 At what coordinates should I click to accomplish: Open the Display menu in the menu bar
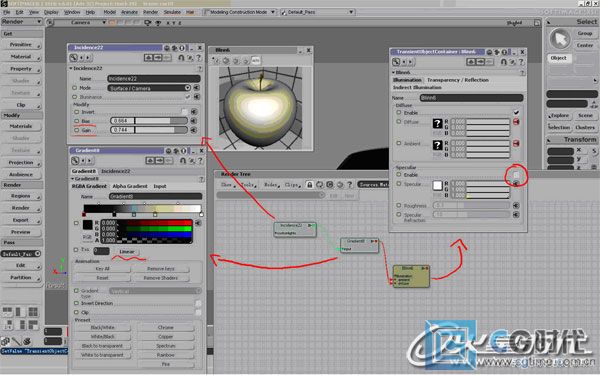pyautogui.click(x=51, y=12)
